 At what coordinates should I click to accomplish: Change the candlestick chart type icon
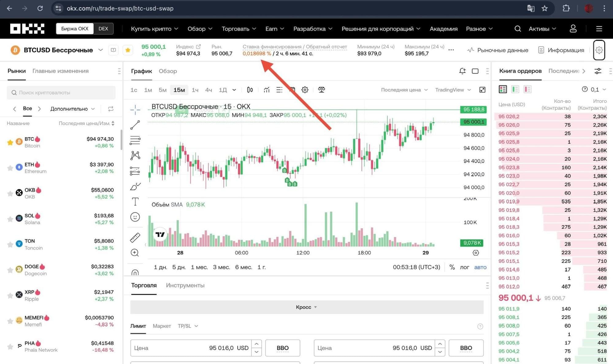(250, 90)
